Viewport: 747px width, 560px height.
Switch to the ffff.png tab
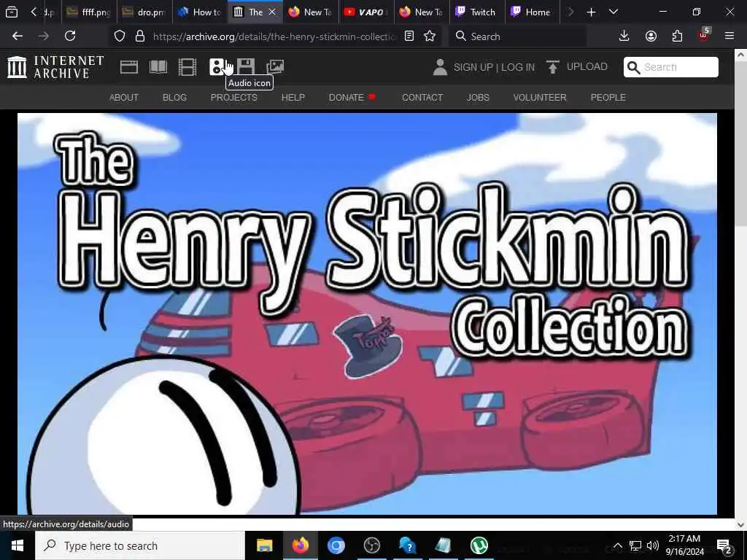coord(89,12)
